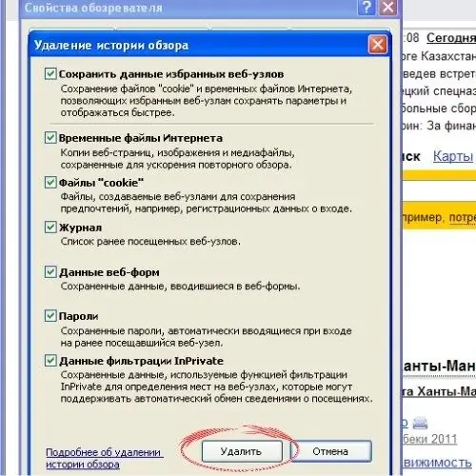Click the "Список ранее посещенных веб-узлов." description
The width and height of the screenshot is (476, 476).
(150, 242)
